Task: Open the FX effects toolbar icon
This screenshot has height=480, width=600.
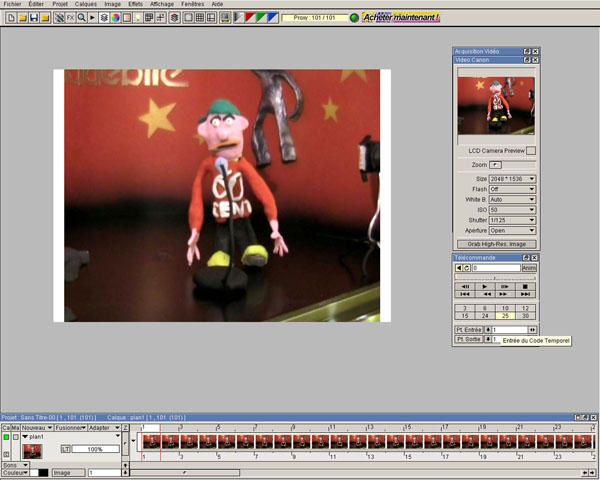Action: [x=70, y=18]
